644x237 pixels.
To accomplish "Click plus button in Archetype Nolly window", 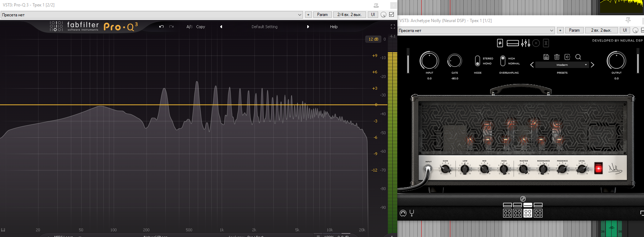I will pos(560,30).
